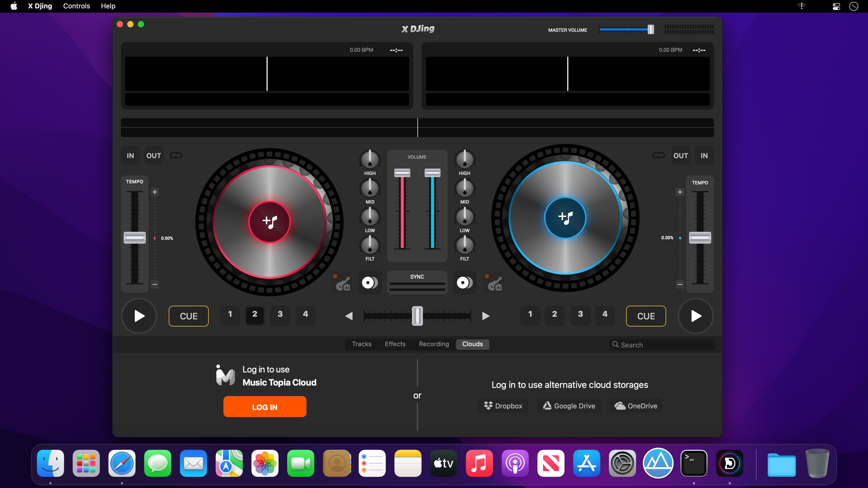Play the right deck

(x=696, y=316)
